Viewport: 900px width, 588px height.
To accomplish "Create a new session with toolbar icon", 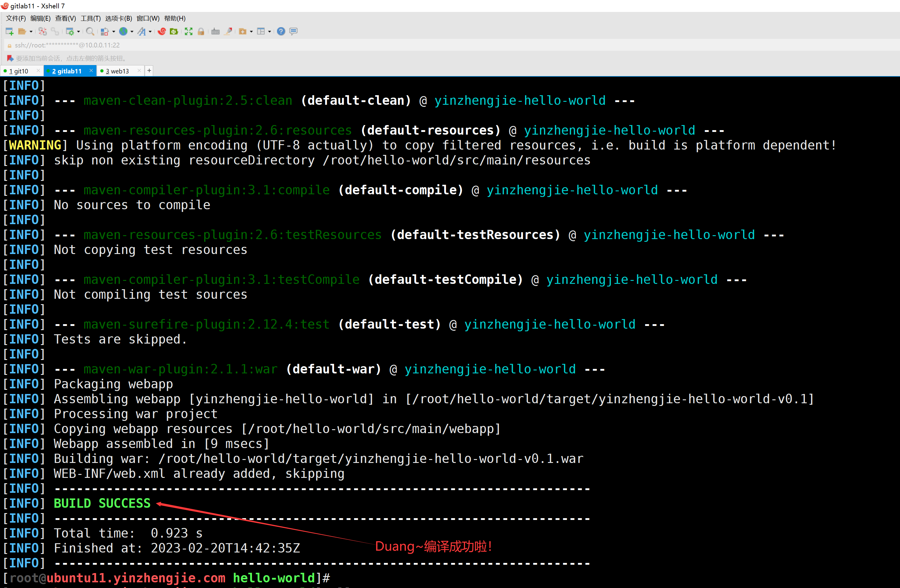I will [10, 31].
